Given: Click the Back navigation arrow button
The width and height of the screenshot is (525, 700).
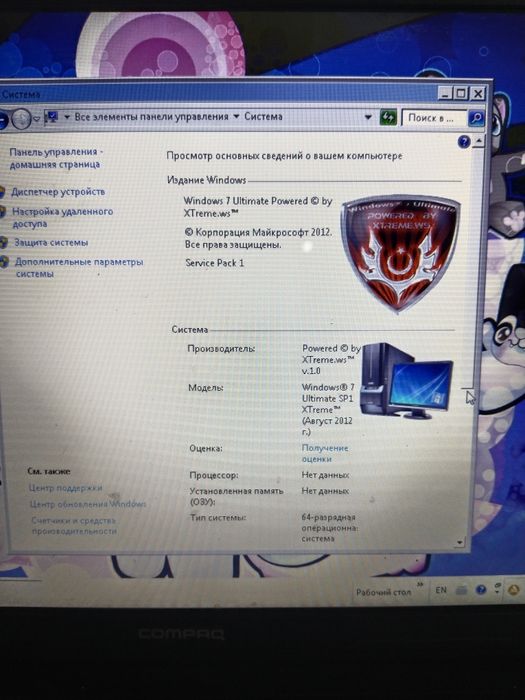Looking at the screenshot, I should tap(2, 120).
